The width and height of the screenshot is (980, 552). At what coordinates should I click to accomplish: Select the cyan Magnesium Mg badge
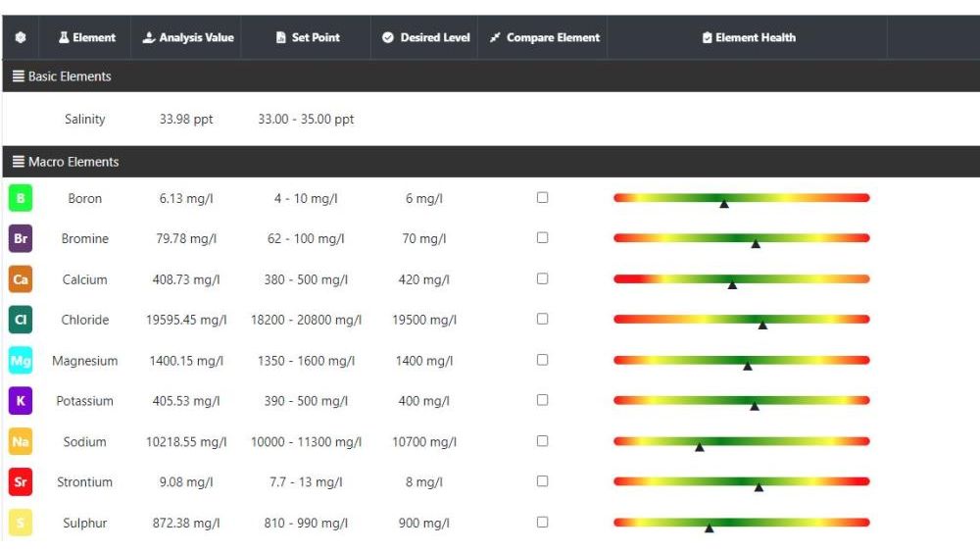[21, 362]
